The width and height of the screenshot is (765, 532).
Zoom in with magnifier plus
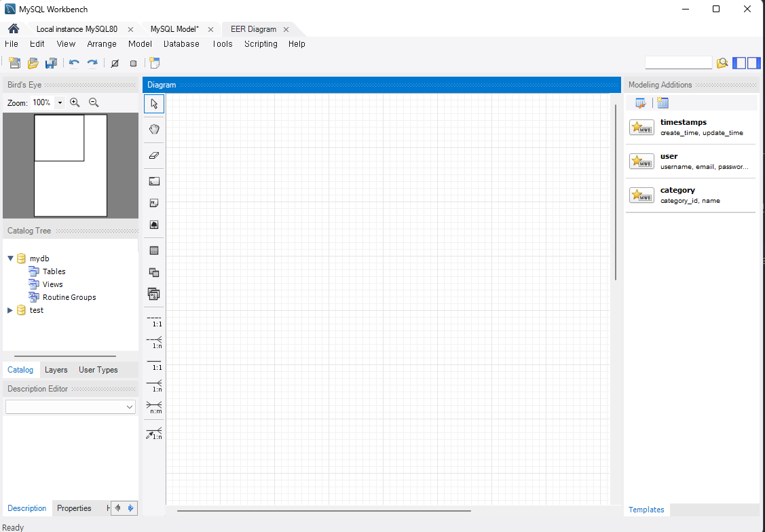click(x=75, y=102)
